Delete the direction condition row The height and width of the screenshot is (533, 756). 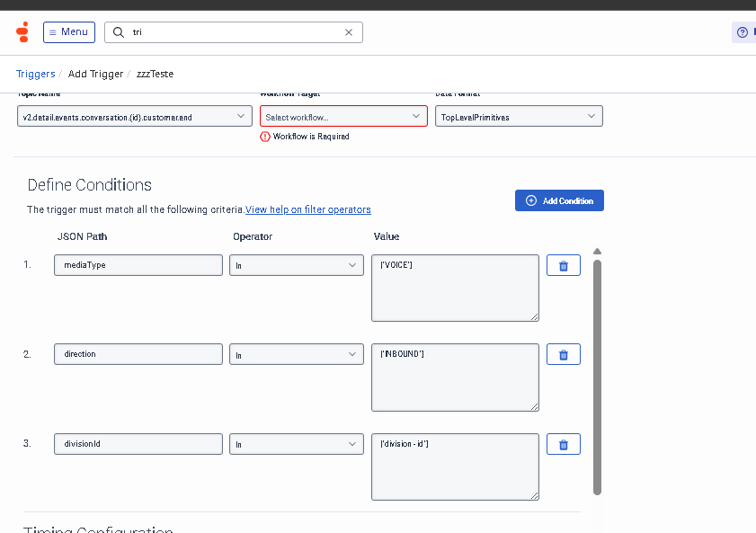click(x=564, y=354)
